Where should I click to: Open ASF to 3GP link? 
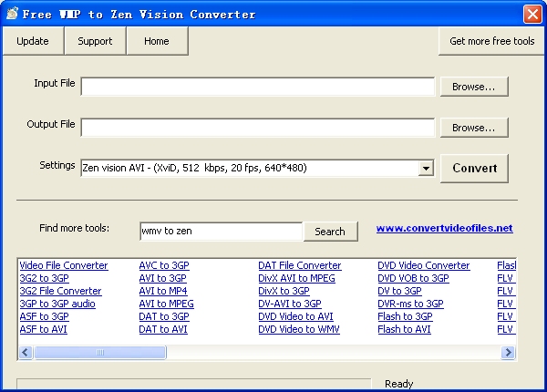point(45,316)
